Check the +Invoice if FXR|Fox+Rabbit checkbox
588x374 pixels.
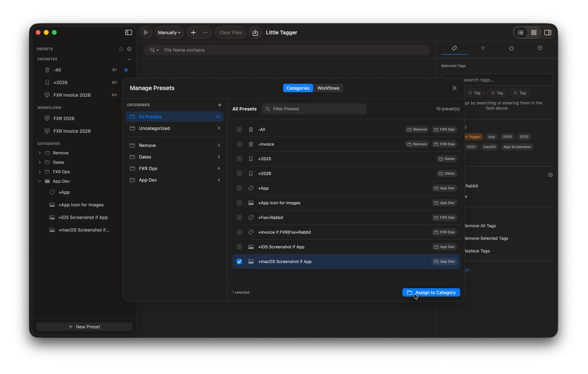(x=239, y=232)
